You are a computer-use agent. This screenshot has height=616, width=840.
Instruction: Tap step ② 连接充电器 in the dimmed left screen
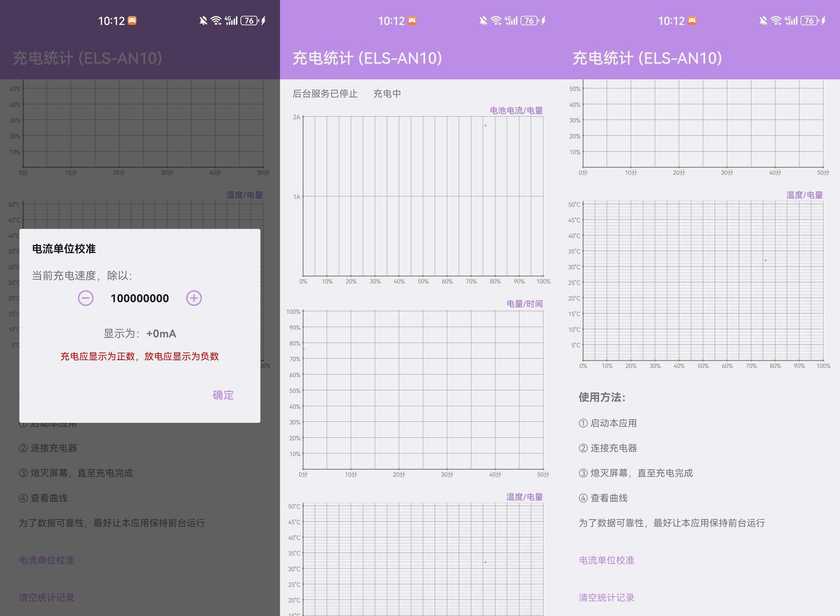pos(48,448)
